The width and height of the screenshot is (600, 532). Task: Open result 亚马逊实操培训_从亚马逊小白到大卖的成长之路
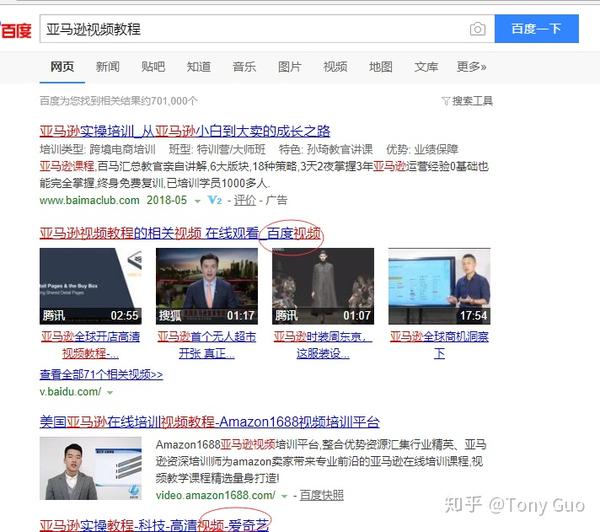(x=185, y=131)
